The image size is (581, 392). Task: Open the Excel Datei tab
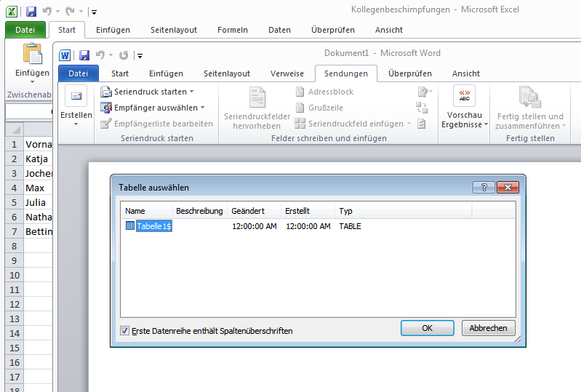coord(25,30)
